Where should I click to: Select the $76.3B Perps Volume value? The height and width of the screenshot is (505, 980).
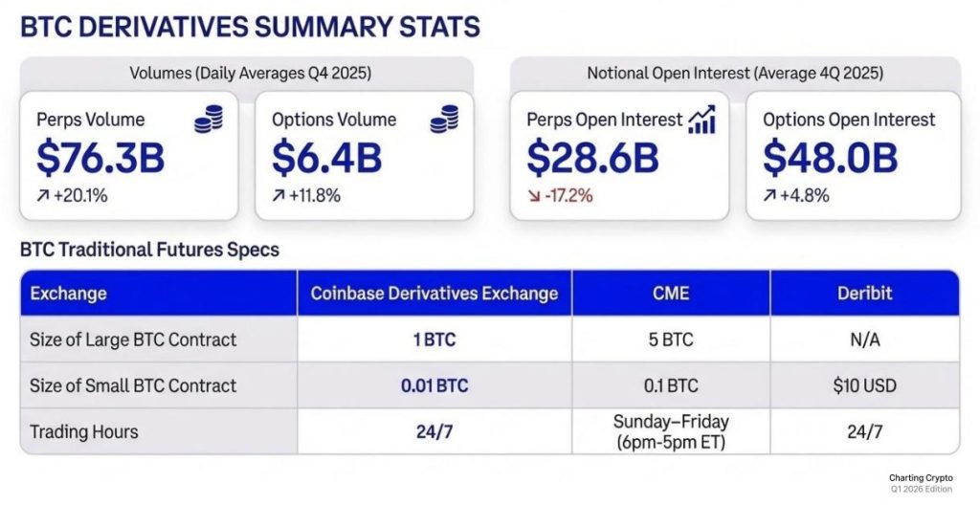click(x=100, y=158)
